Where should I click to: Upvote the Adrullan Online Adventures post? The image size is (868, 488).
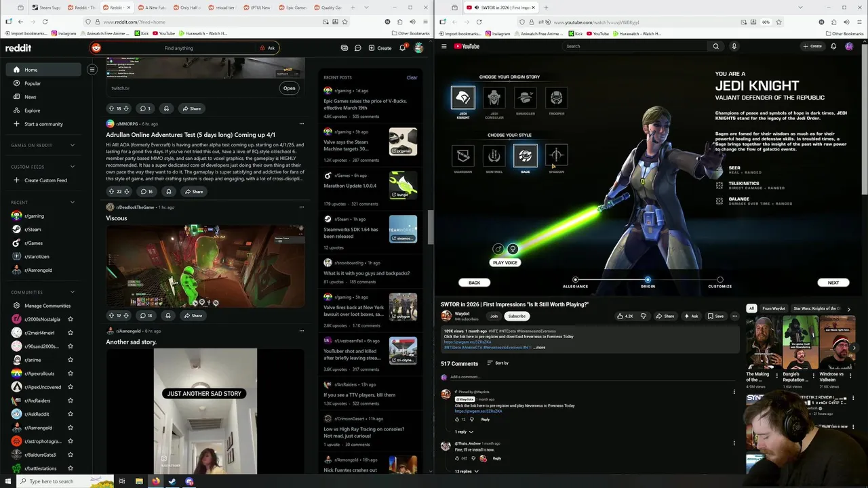point(111,192)
